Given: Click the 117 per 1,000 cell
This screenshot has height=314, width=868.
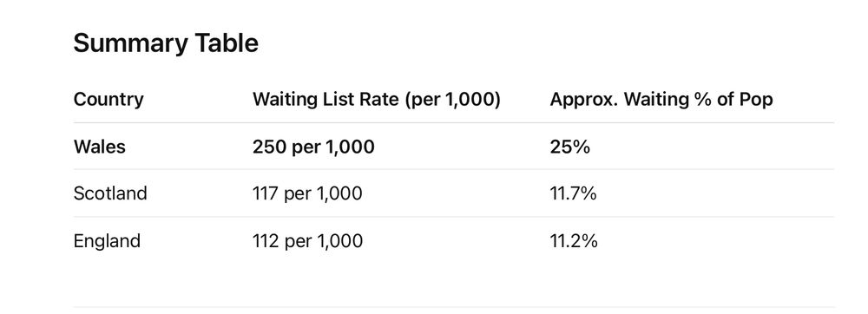Looking at the screenshot, I should 307,193.
